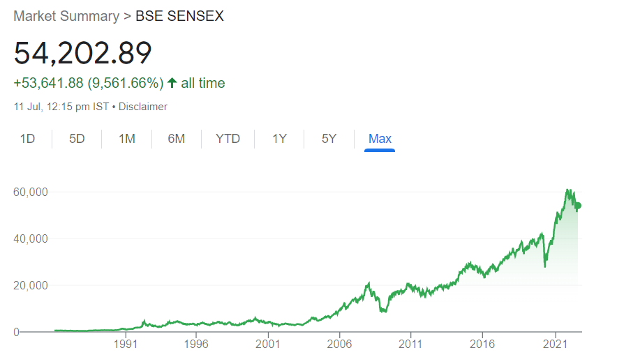Click the 2016 x-axis year label
Viewport: 617px width, 364px height.
[x=482, y=344]
